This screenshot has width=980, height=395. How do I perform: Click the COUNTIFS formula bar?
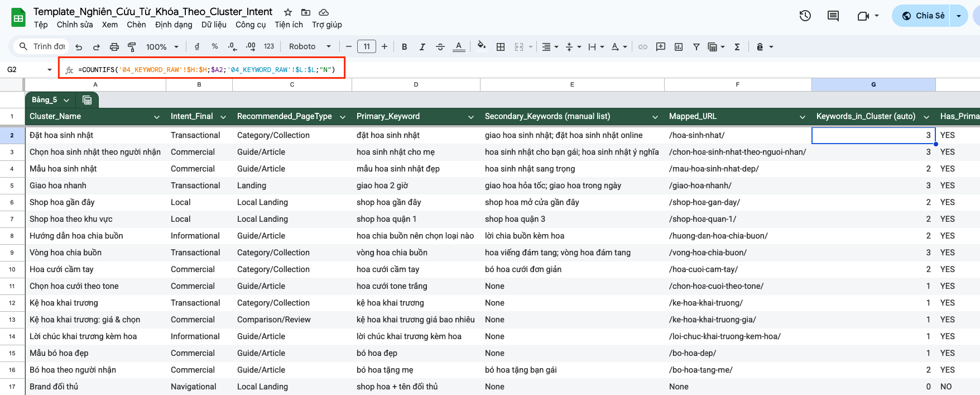[x=206, y=70]
